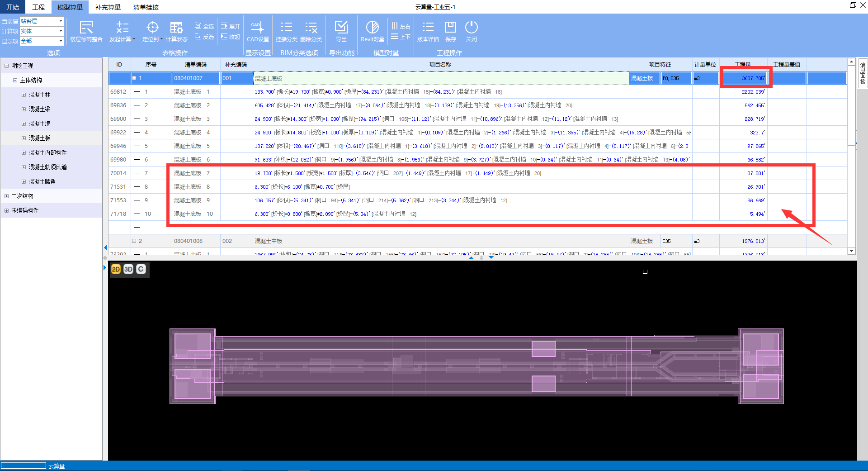868x471 pixels.
Task: Open the 清单挂接 tab
Action: (146, 7)
